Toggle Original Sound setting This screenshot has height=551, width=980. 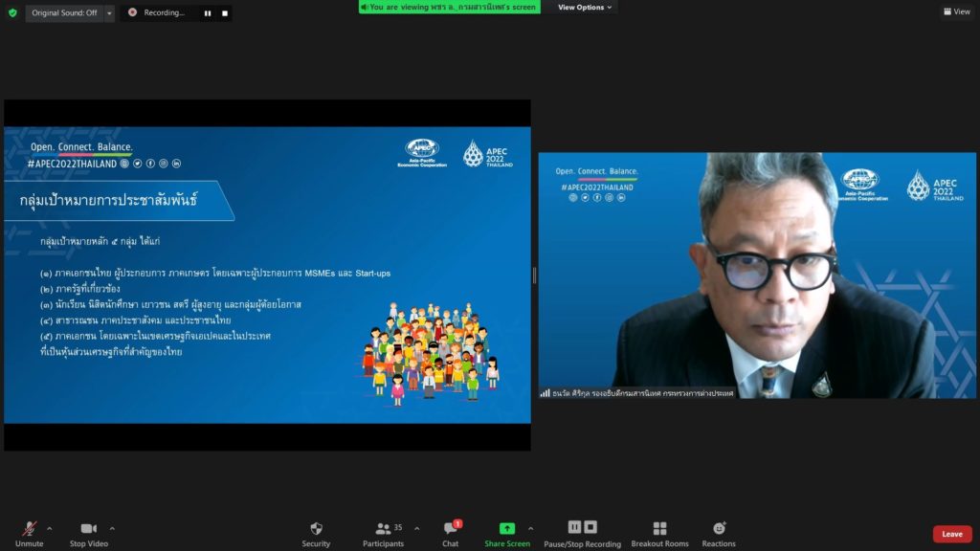click(63, 12)
